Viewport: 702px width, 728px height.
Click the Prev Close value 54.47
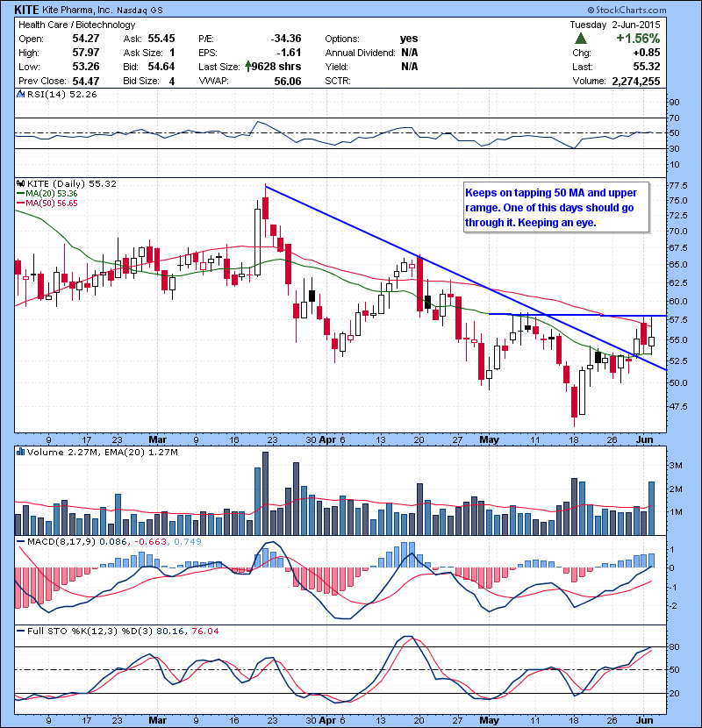pos(86,82)
